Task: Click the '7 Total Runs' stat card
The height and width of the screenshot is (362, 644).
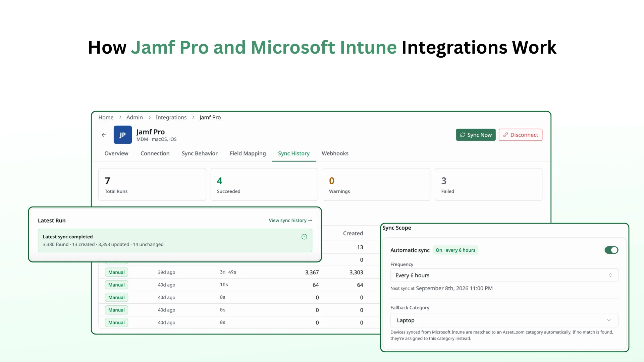Action: pyautogui.click(x=152, y=184)
